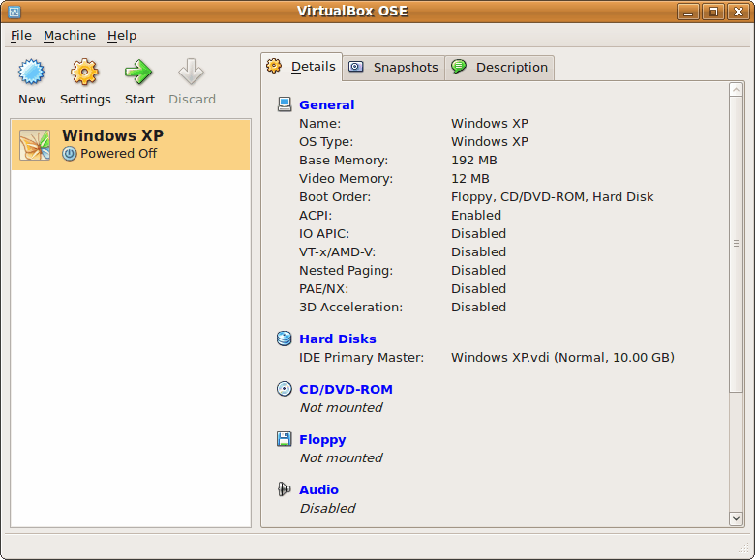755x560 pixels.
Task: Click the greyed Discard arrow icon
Action: (191, 73)
